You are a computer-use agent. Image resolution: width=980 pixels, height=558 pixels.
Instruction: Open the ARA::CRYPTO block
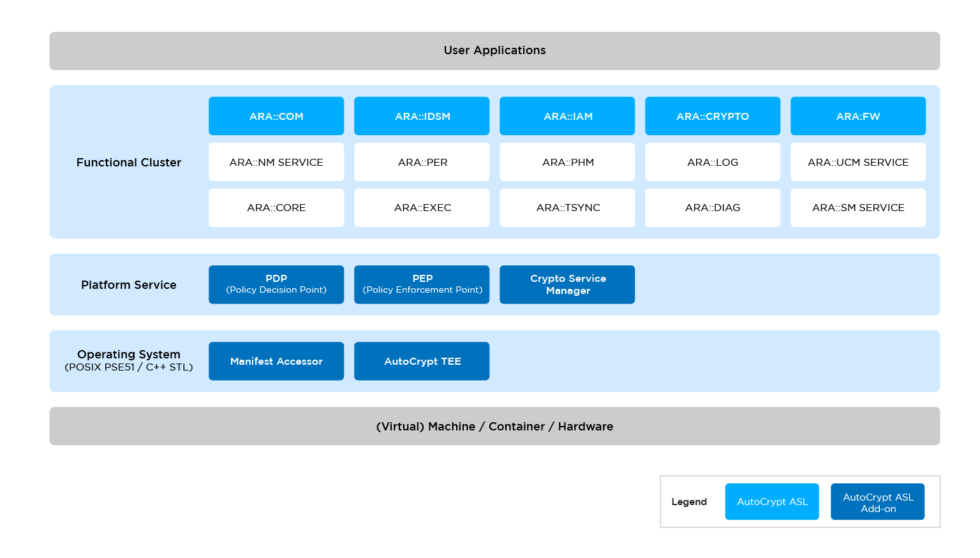(713, 116)
